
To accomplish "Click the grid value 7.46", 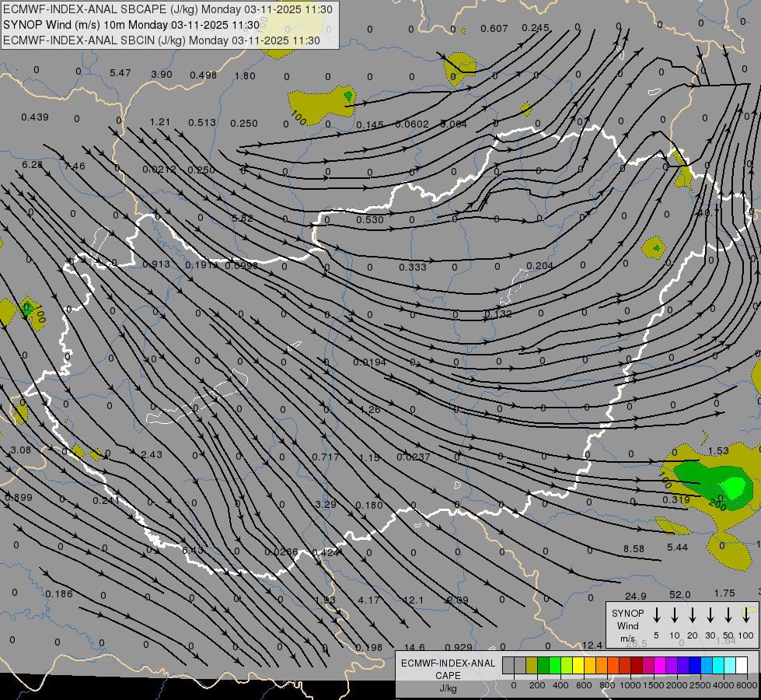I will pos(75,166).
